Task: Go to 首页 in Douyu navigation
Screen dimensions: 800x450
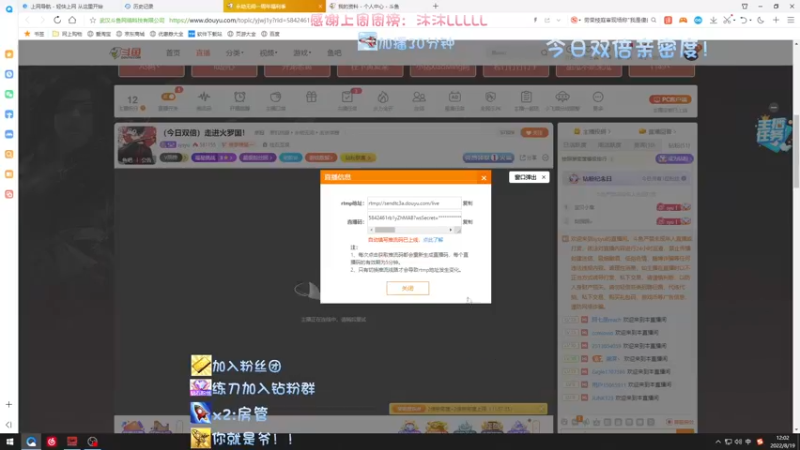Action: pyautogui.click(x=173, y=53)
